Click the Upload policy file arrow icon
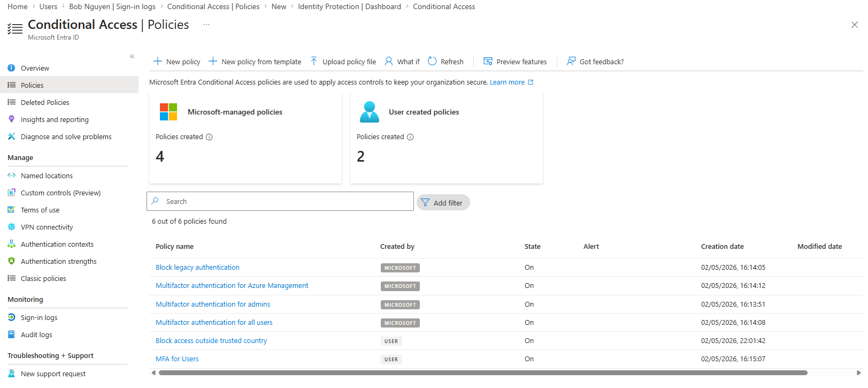 coord(314,61)
